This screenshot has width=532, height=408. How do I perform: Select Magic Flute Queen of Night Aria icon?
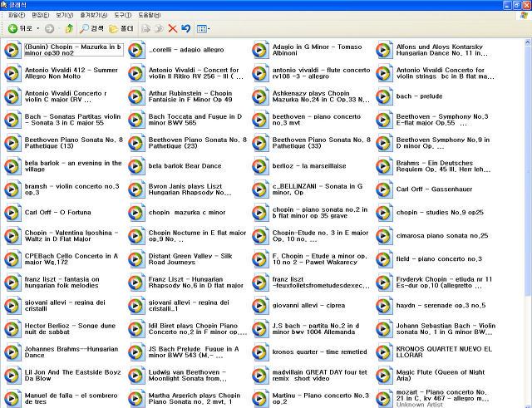point(384,375)
